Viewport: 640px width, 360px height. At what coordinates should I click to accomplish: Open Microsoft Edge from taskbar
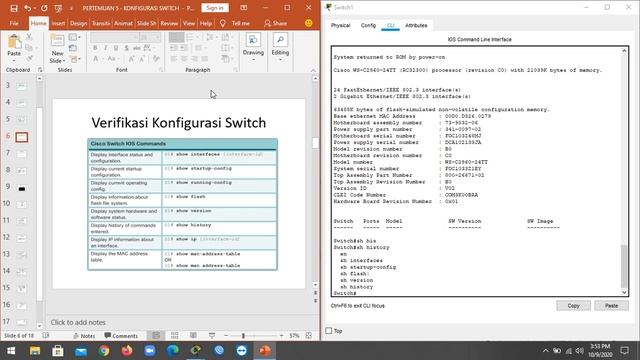pos(173,351)
